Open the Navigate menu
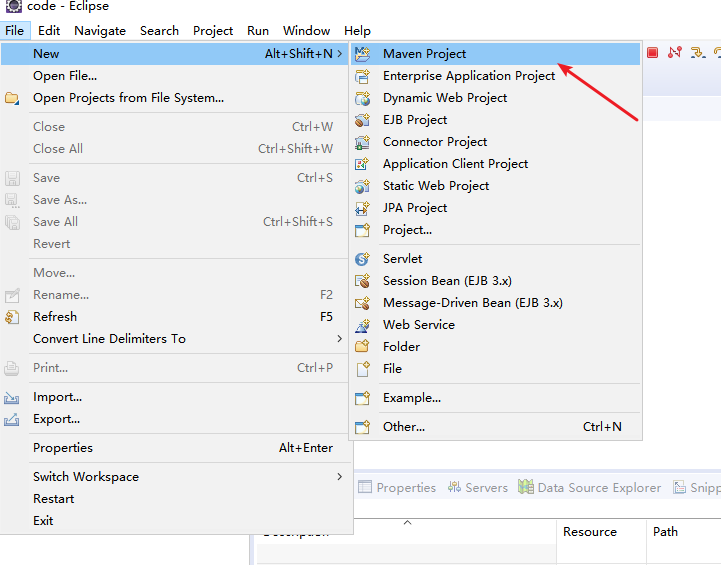Viewport: 721px width, 565px height. [100, 31]
